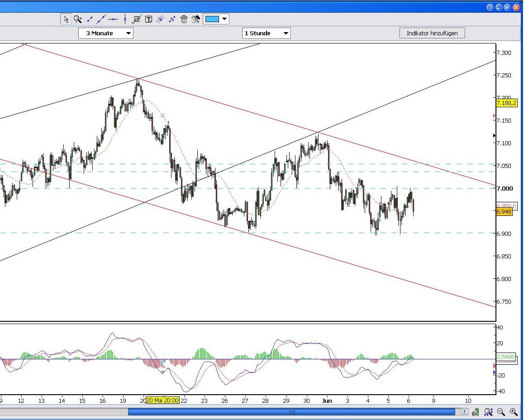Close the chart window with red X
The image size is (524, 420).
pos(516,7)
